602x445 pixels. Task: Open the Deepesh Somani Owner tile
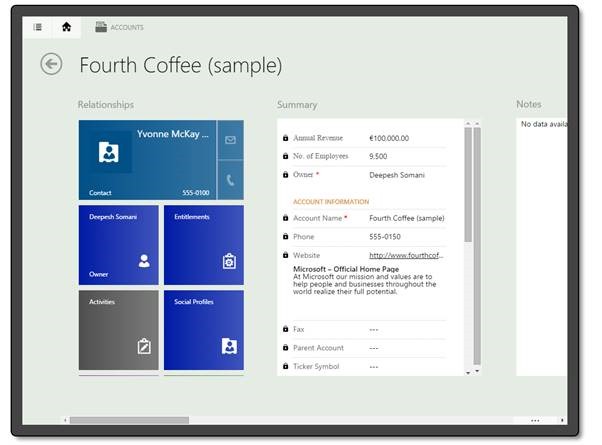(118, 245)
